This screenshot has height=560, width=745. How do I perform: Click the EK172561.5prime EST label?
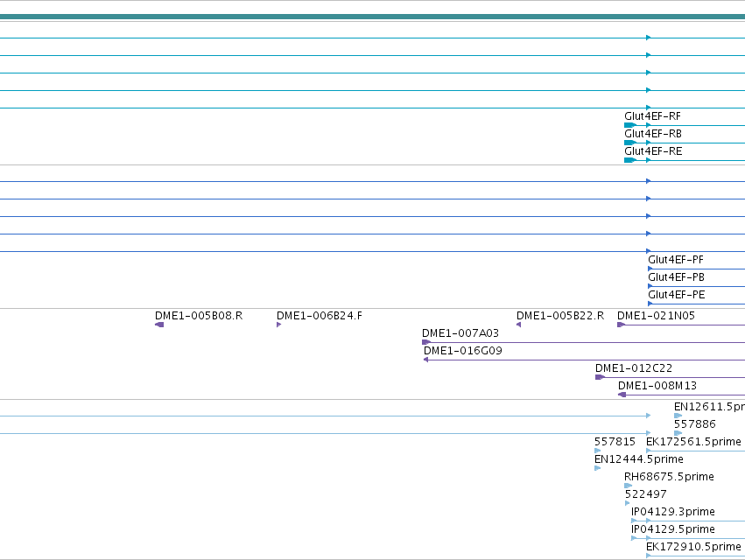[x=693, y=442]
